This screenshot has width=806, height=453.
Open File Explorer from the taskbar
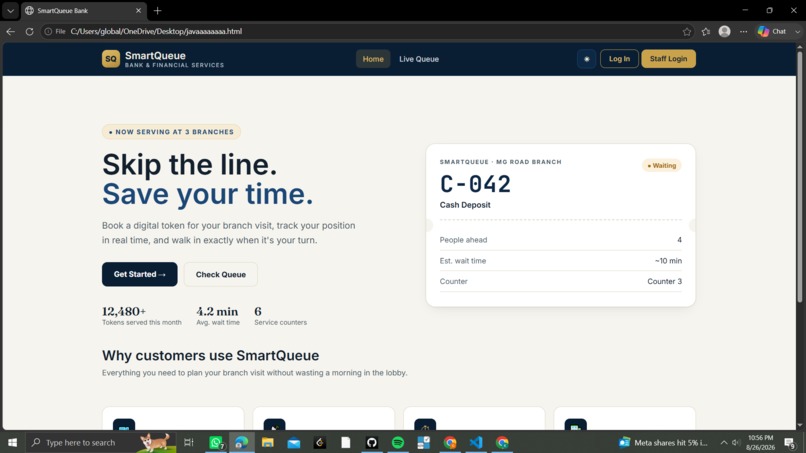pos(267,442)
